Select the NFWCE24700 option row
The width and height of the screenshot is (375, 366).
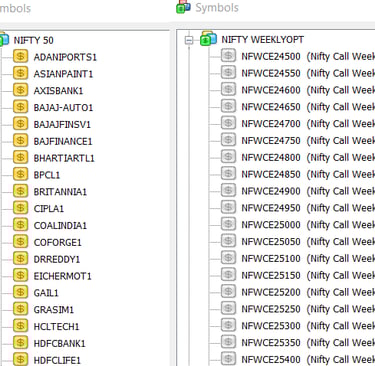[x=298, y=124]
